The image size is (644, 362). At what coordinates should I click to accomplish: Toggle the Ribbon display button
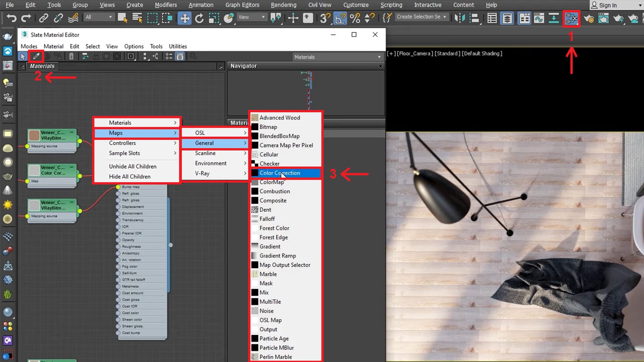[x=524, y=18]
